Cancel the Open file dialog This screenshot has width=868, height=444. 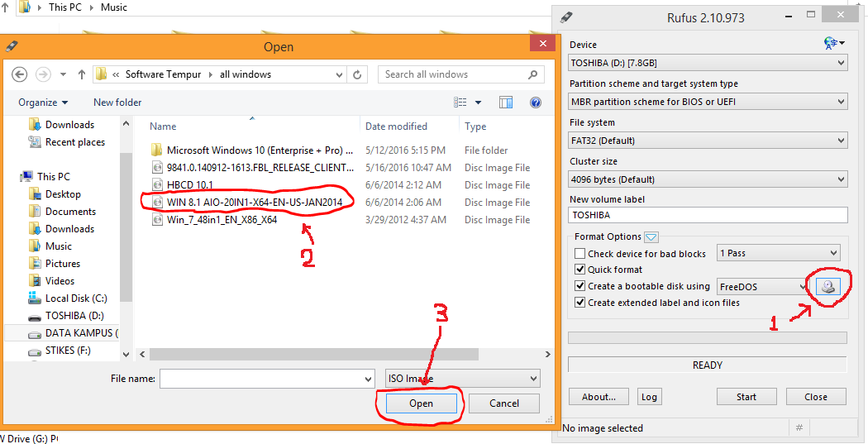tap(504, 403)
